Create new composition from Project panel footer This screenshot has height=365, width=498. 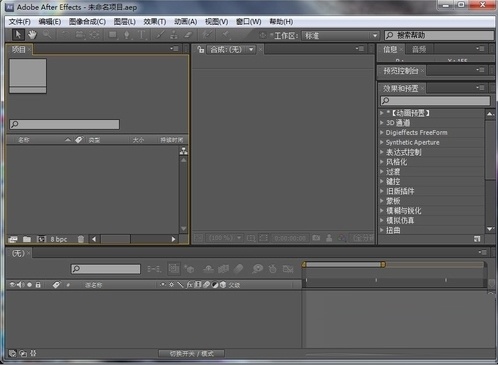(41, 239)
